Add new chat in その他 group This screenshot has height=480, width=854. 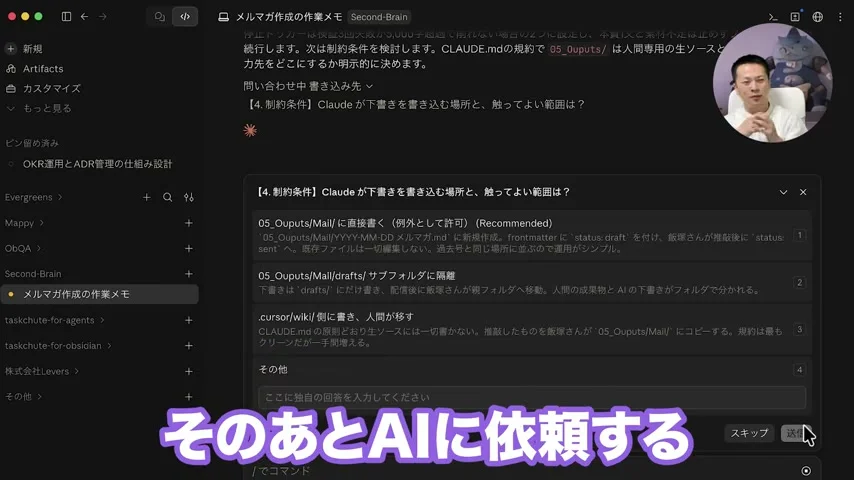(188, 397)
